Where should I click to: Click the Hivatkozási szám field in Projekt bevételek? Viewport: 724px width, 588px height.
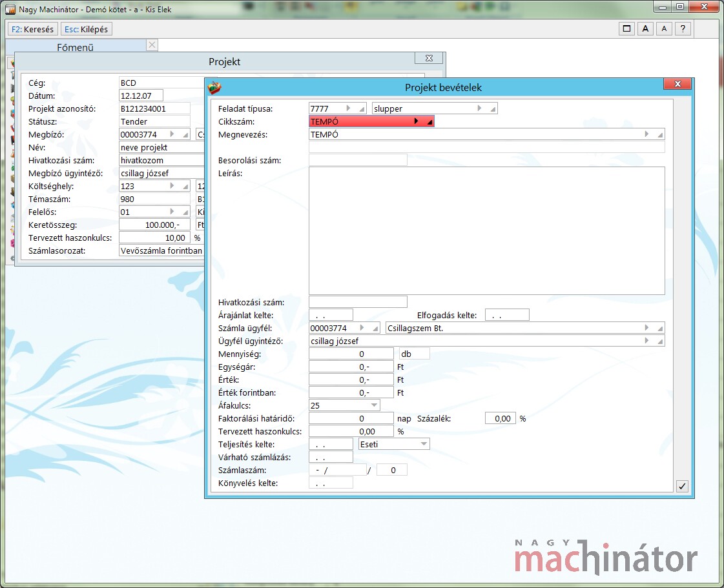(358, 302)
